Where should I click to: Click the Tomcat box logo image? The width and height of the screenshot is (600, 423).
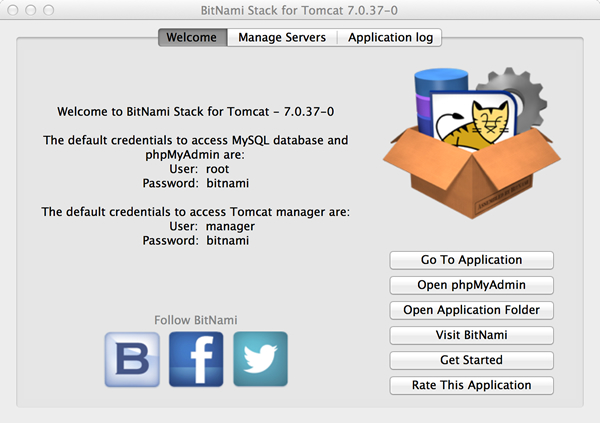tap(471, 143)
